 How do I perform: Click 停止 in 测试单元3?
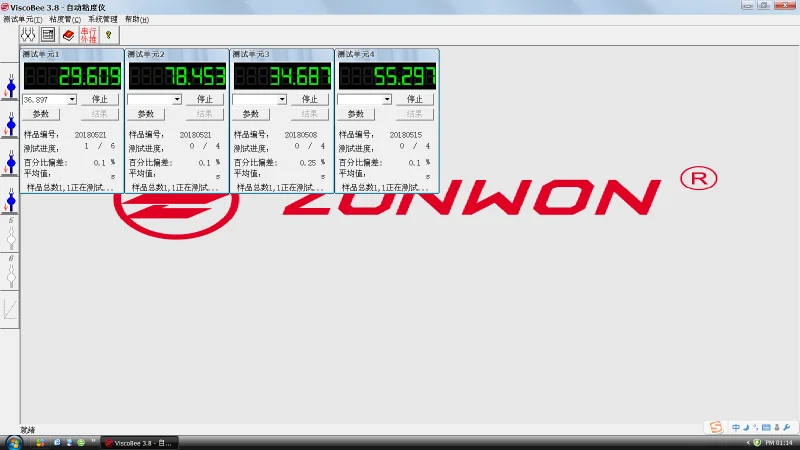coord(310,99)
